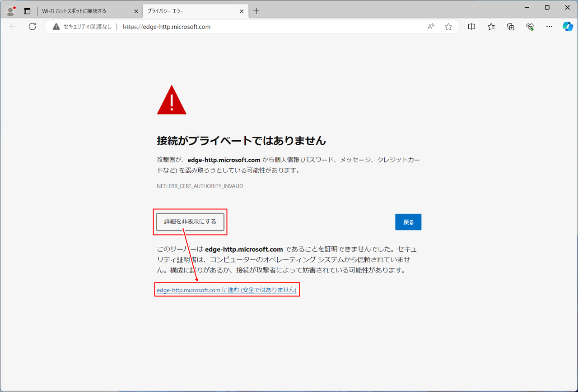
Task: Click the 接続がプライベートではありません heading
Action: click(x=242, y=141)
